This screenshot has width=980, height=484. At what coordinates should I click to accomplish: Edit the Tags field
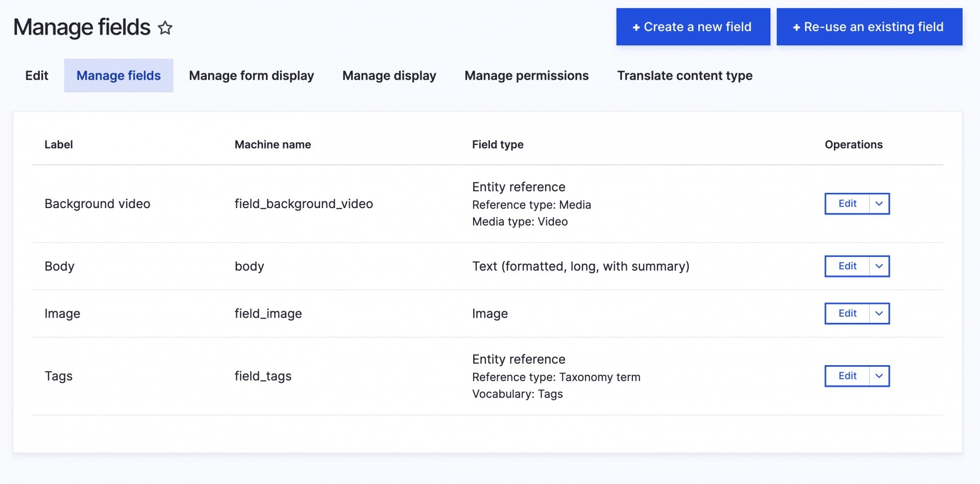847,376
